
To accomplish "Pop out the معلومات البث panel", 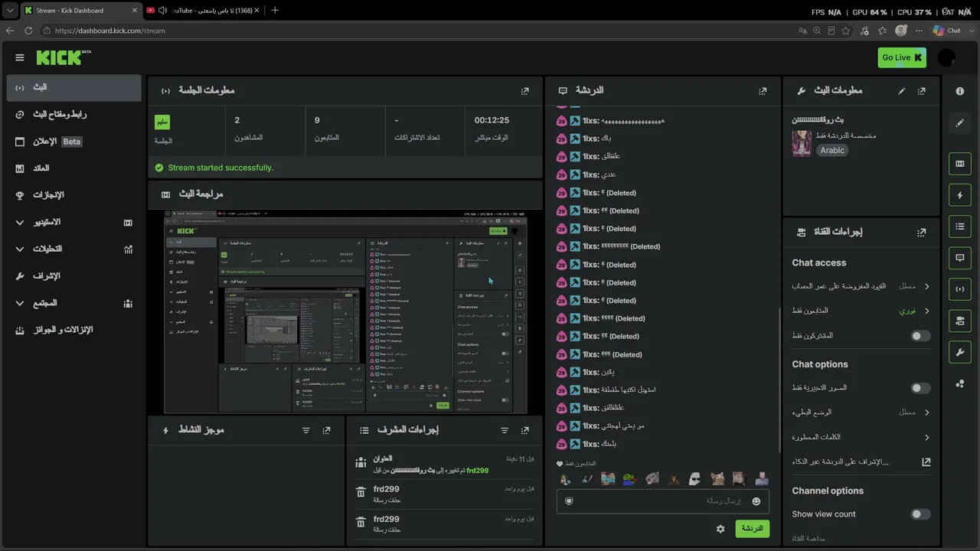I will pos(921,91).
